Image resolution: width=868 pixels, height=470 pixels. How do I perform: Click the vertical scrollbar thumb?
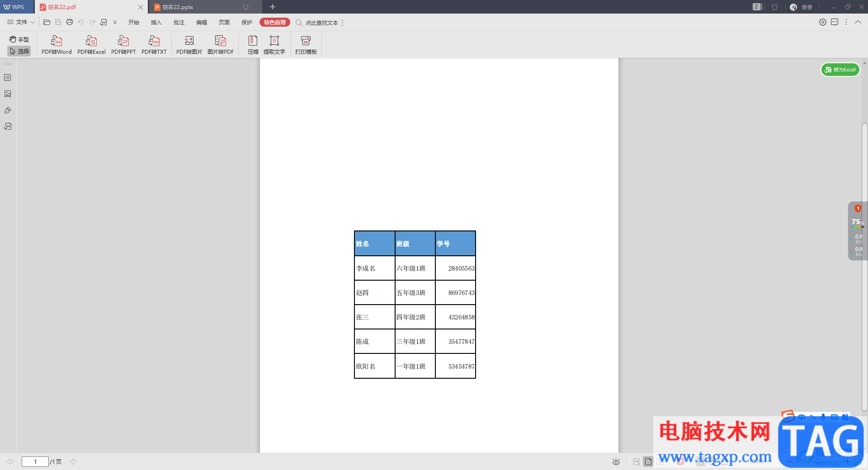coord(864,267)
